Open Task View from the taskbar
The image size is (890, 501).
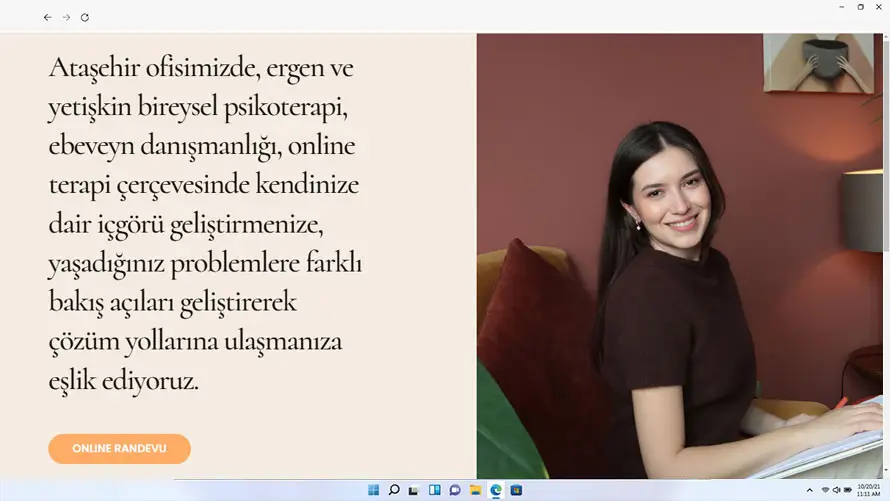coord(414,490)
